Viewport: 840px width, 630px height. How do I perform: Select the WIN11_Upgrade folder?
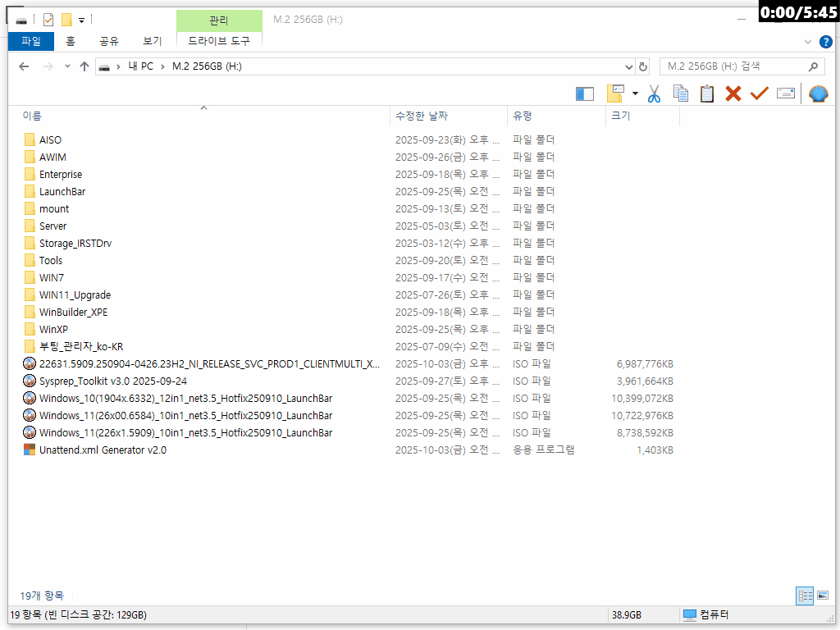(x=75, y=294)
